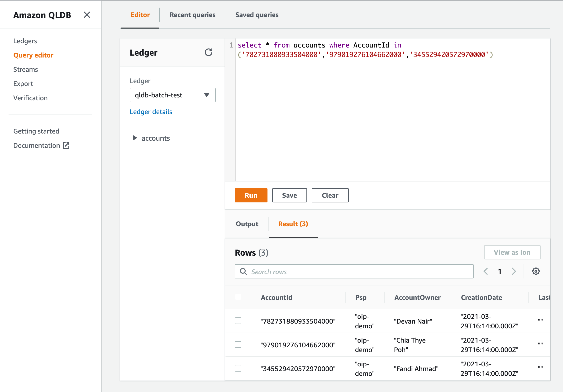Open Verification in the sidebar

coord(30,98)
